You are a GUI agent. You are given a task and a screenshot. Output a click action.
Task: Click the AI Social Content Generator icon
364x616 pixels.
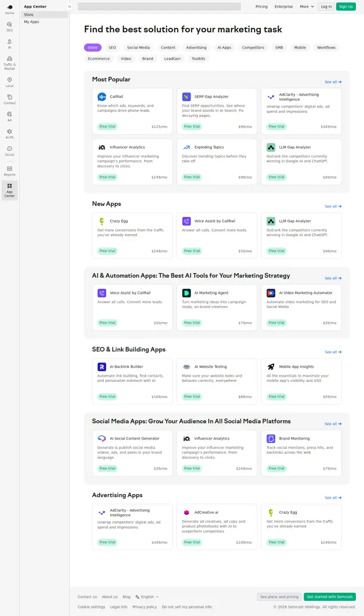pyautogui.click(x=102, y=438)
